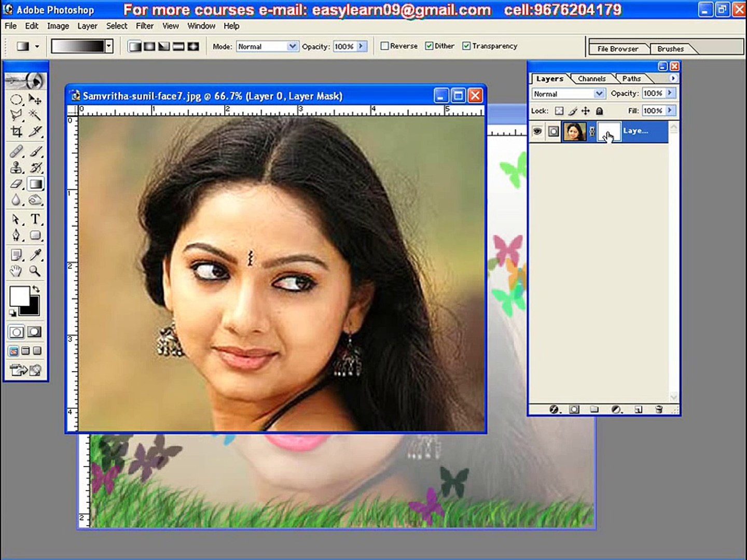Click the gradient preview swatch in options bar
747x560 pixels.
coord(78,47)
